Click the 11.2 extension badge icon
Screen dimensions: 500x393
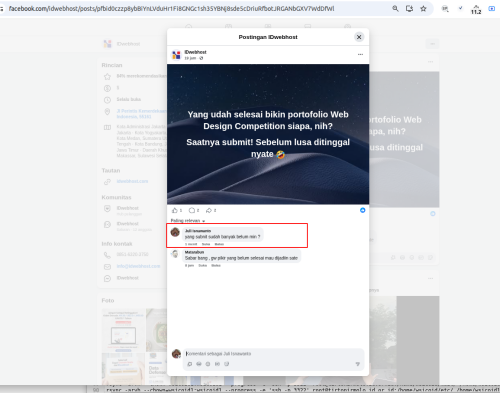[x=476, y=10]
